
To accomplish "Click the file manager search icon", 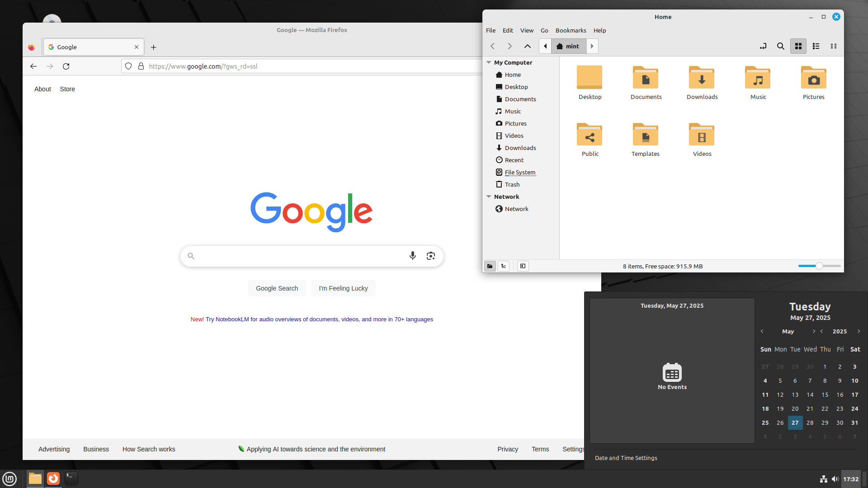I will (x=780, y=46).
